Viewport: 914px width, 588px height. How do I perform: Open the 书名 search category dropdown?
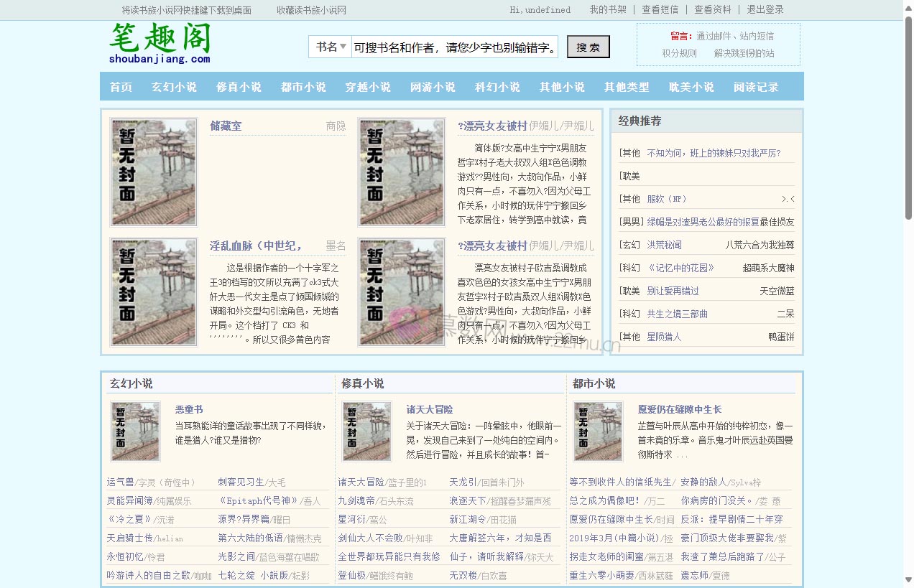click(329, 46)
